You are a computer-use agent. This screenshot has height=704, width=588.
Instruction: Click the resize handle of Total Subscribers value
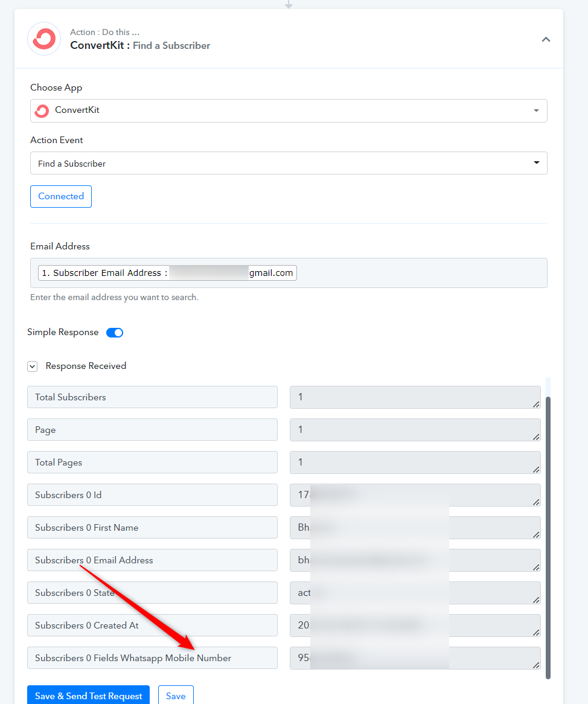[x=536, y=404]
